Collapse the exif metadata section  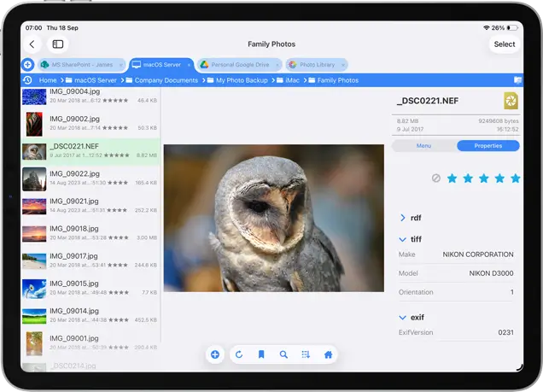(403, 317)
